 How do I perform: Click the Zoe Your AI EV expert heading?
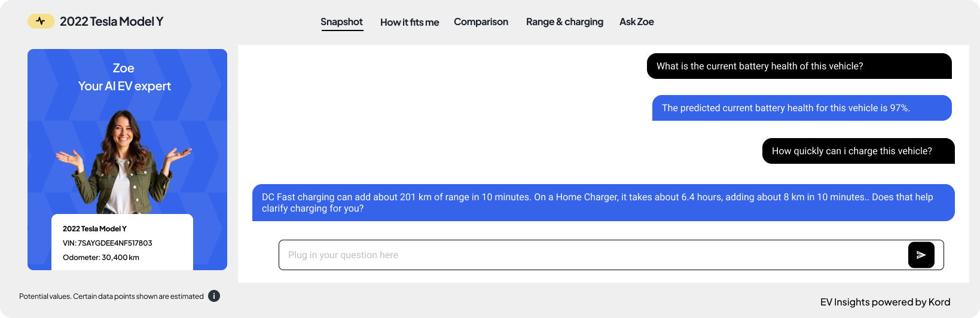coord(124,77)
